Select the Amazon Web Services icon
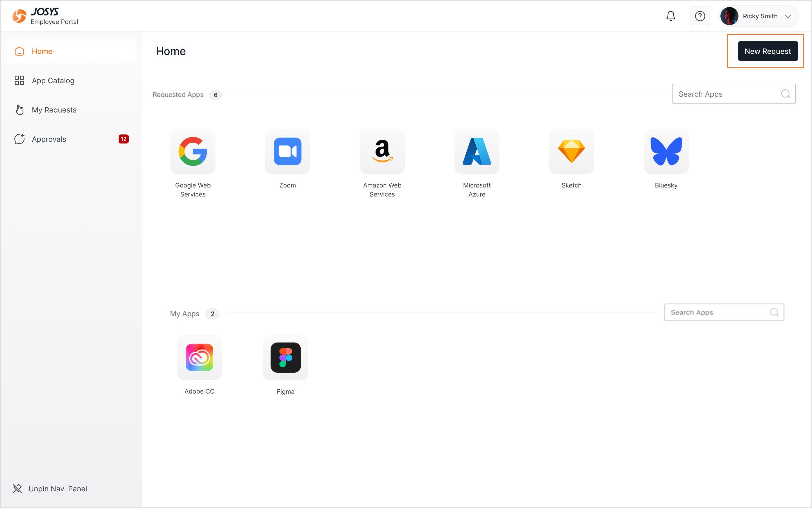This screenshot has height=508, width=812. coord(382,152)
